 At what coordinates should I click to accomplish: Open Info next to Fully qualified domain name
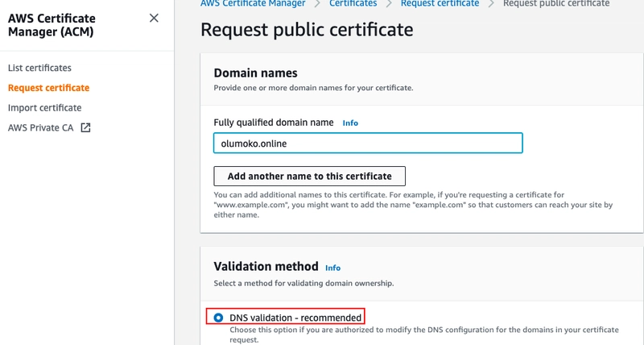350,123
